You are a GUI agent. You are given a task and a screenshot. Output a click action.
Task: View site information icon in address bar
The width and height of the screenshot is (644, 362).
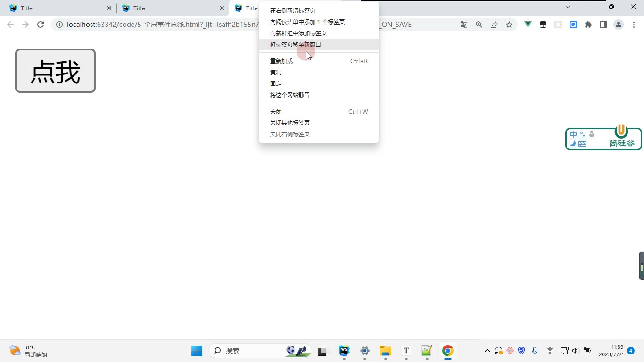point(59,25)
